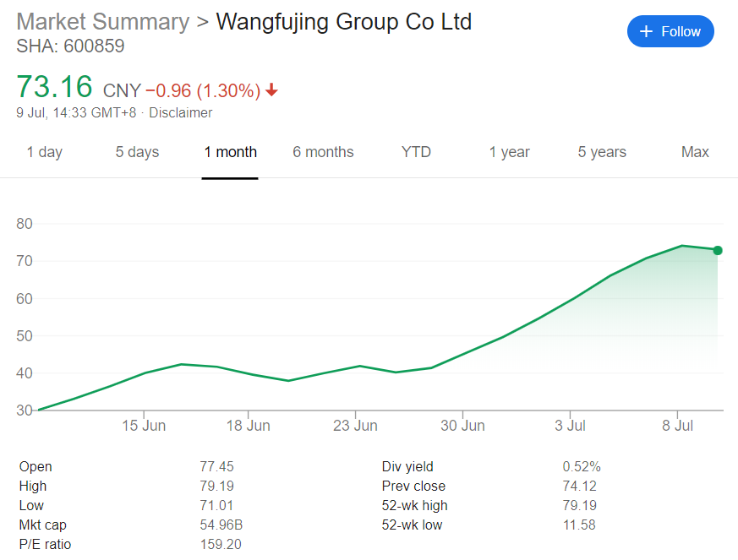Switch to the Max tab
Screen dimensions: 738x560
pos(695,152)
